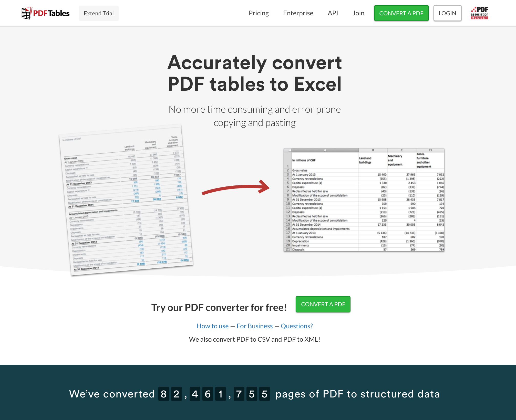Screen dimensions: 516x420
Task: Click the green CONVERT A PDF button top
Action: (x=401, y=13)
